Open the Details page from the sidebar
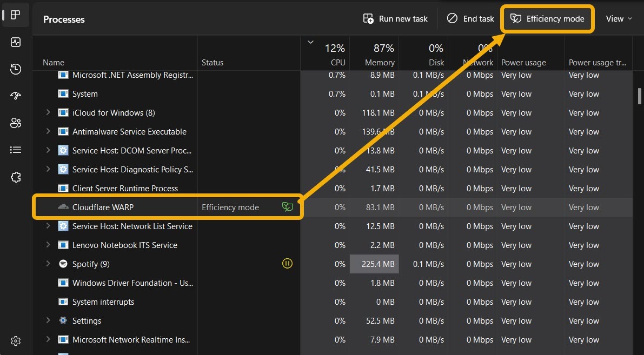The width and height of the screenshot is (644, 355). 15,150
